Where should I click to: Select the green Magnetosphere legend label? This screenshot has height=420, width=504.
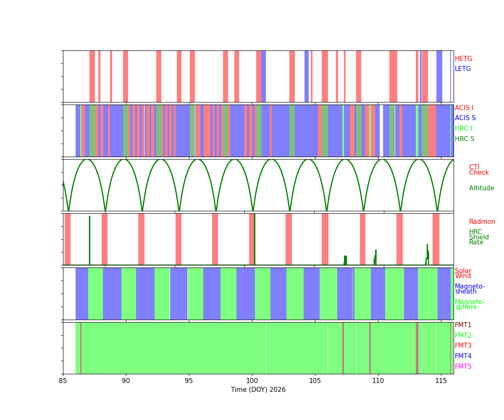pyautogui.click(x=470, y=304)
